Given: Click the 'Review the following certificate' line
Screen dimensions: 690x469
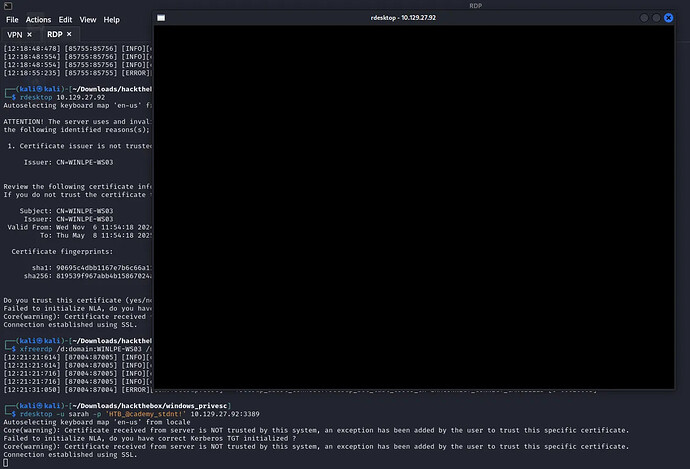Looking at the screenshot, I should pyautogui.click(x=77, y=187).
